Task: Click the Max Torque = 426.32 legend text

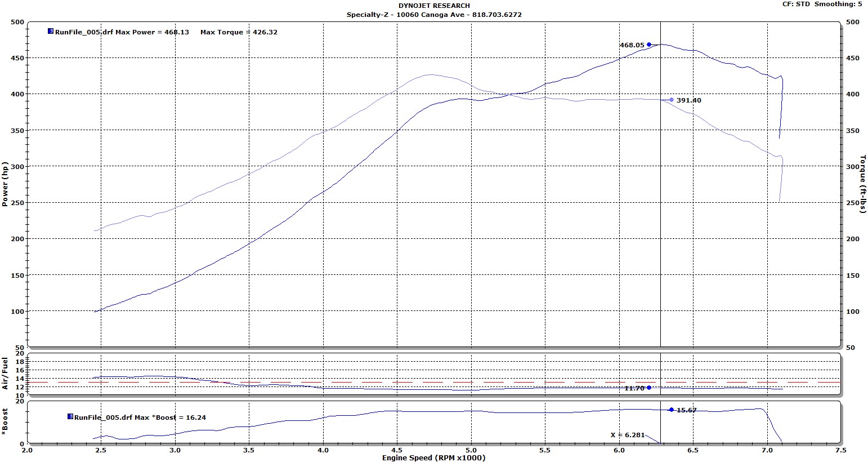Action: [x=239, y=32]
